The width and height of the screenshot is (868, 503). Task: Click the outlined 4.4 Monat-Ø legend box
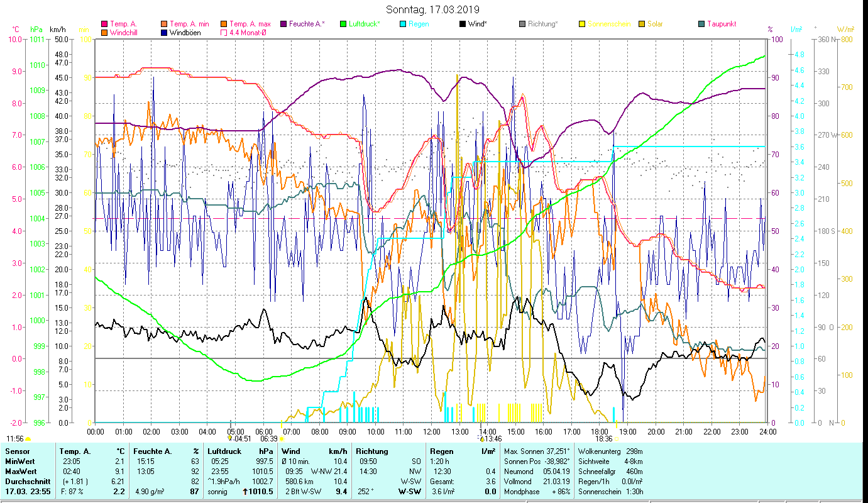(x=223, y=33)
